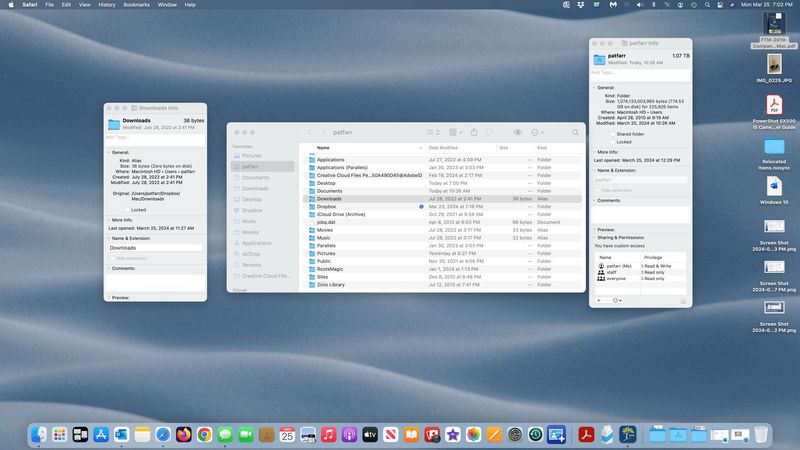Open the History menu in menu bar
The image size is (800, 450).
pyautogui.click(x=106, y=5)
